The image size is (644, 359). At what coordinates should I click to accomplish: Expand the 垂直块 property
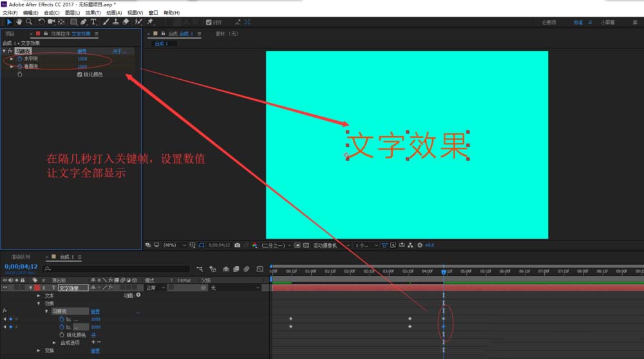coord(12,66)
